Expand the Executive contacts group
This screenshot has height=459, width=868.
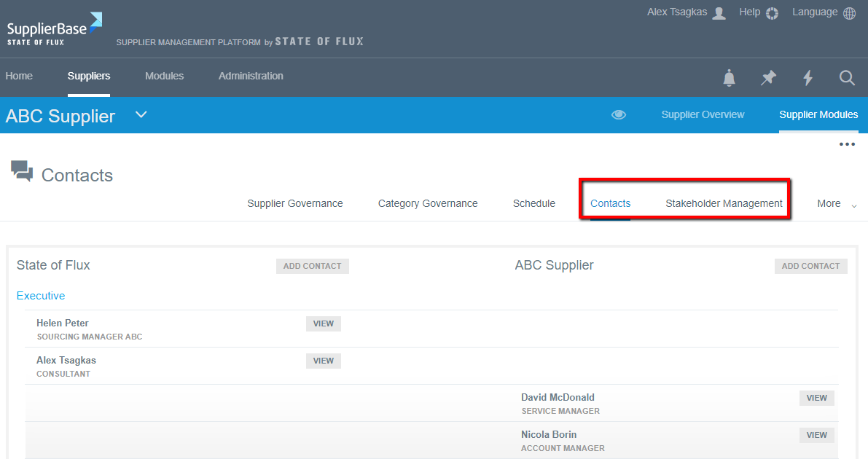pos(40,296)
